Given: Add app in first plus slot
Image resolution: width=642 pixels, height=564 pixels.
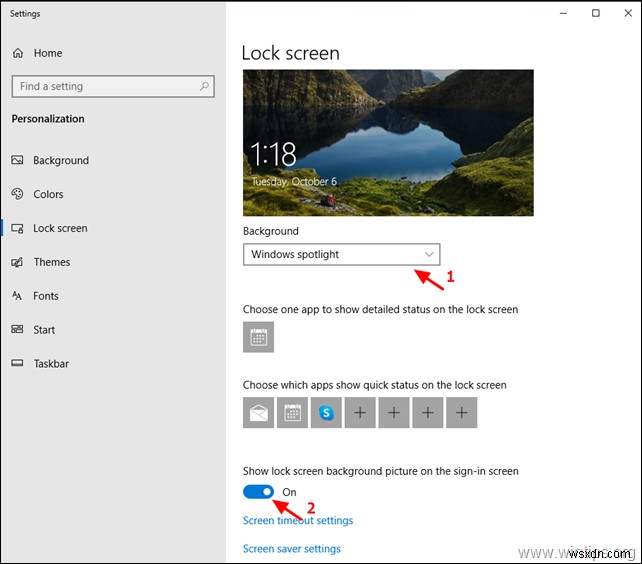Looking at the screenshot, I should pos(360,412).
